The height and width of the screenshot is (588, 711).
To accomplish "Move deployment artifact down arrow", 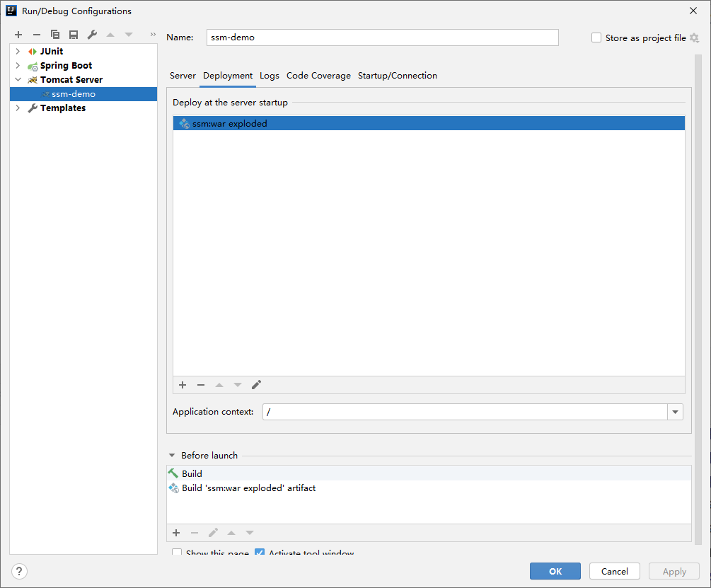I will coord(238,385).
